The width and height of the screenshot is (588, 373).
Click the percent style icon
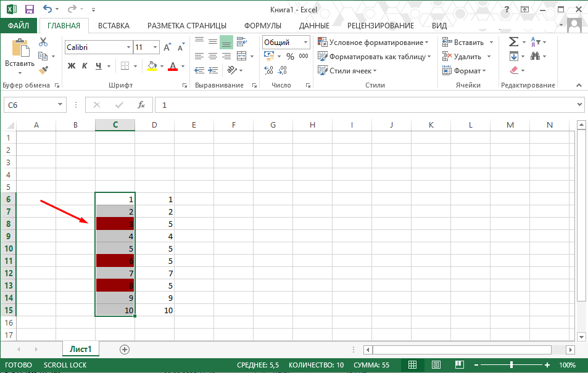(x=290, y=57)
